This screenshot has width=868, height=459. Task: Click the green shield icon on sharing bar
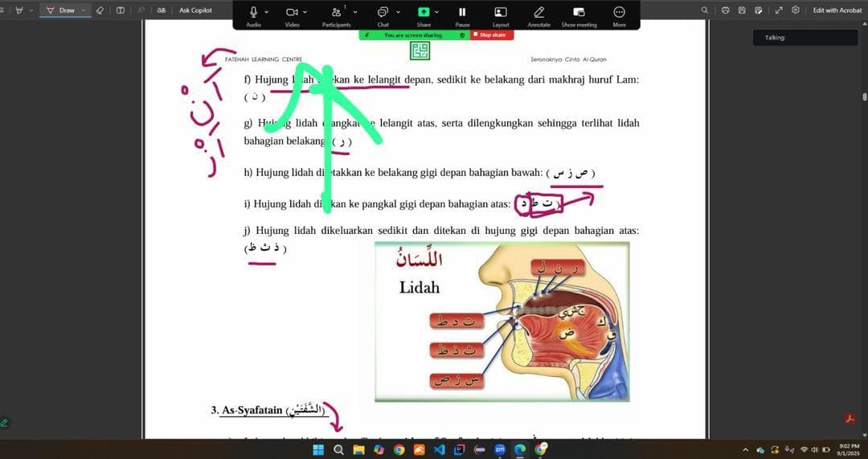pos(462,35)
